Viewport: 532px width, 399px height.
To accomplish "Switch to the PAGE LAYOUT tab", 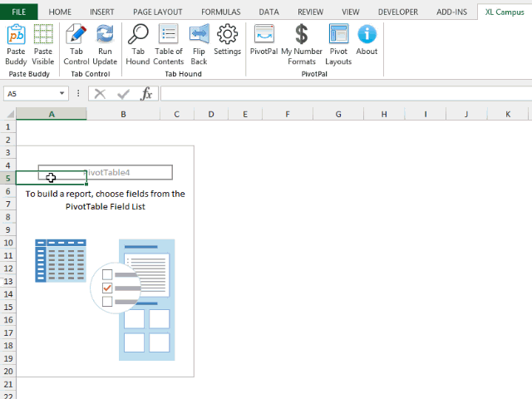I will [x=158, y=12].
